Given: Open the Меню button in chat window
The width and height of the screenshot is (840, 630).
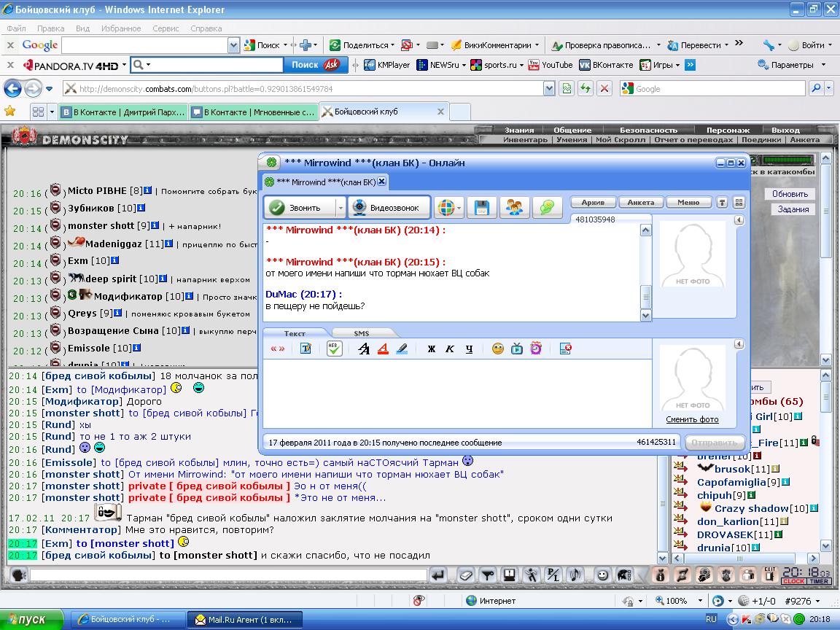Looking at the screenshot, I should pos(688,202).
